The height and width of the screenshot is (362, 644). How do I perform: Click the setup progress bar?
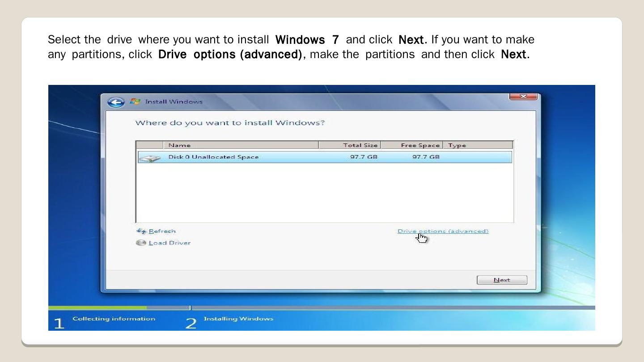click(322, 307)
